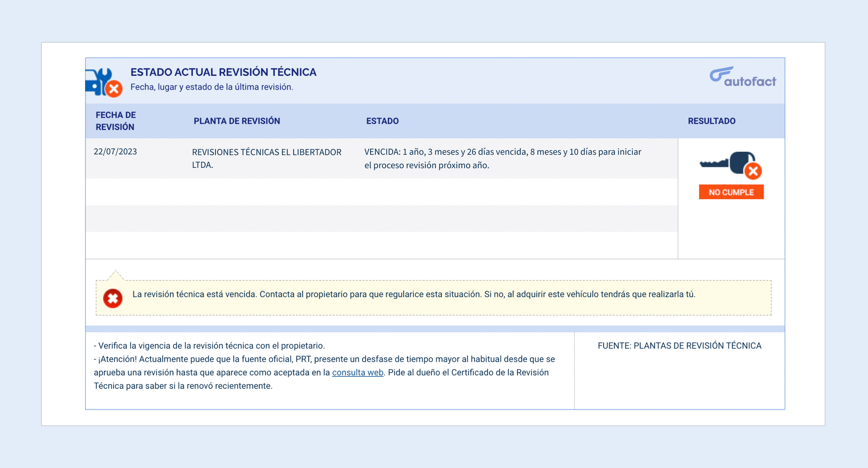This screenshot has height=468, width=868.
Task: Click the ESTADO column header
Action: click(x=382, y=121)
